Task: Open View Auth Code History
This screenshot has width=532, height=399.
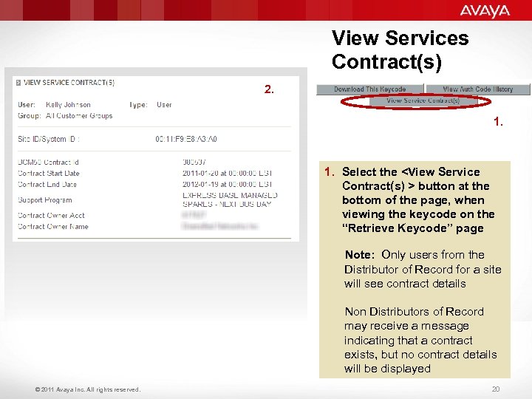Action: (x=478, y=89)
